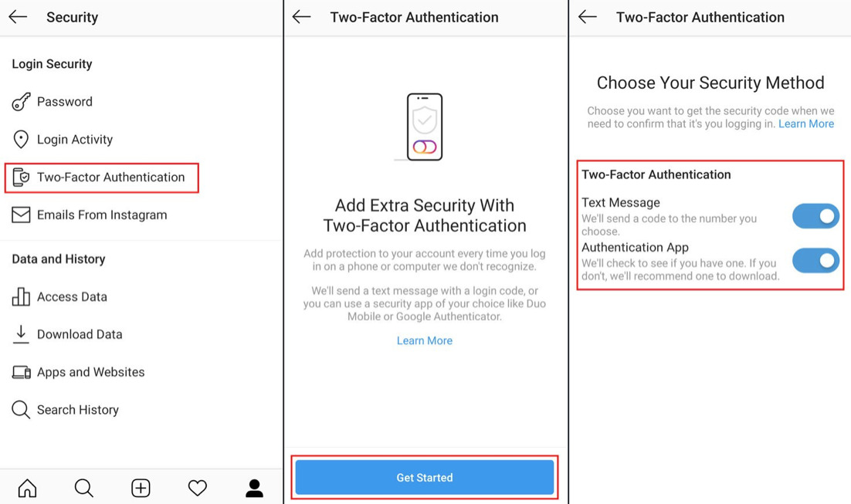Disable the Text Message toggle
The image size is (851, 504).
[x=815, y=216]
